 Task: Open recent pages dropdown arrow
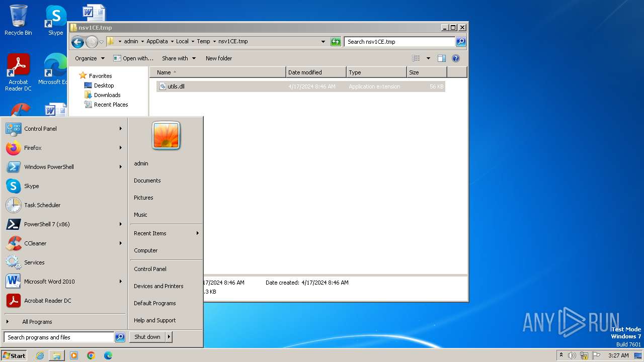tap(102, 42)
